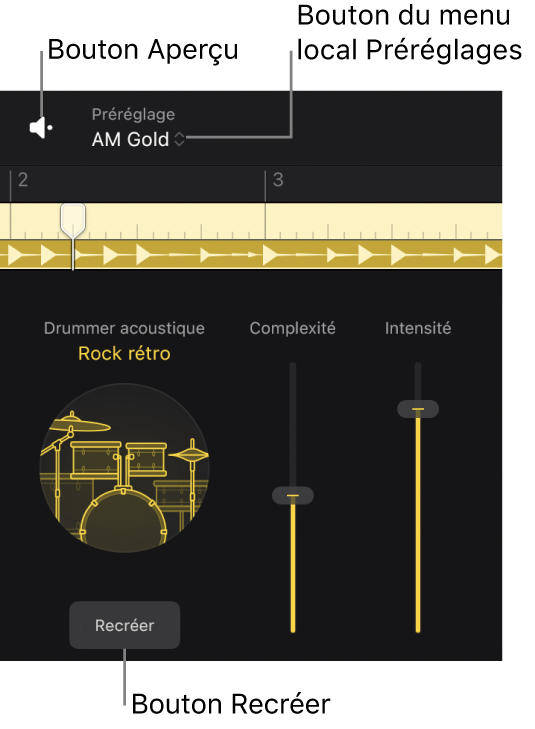
Task: Click bar 2 marker in the ruler
Action: (x=23, y=179)
